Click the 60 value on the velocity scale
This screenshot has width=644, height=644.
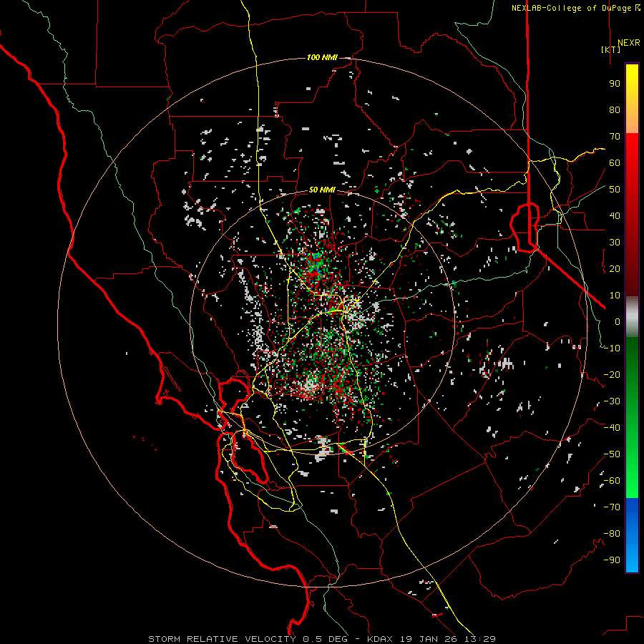pyautogui.click(x=615, y=162)
